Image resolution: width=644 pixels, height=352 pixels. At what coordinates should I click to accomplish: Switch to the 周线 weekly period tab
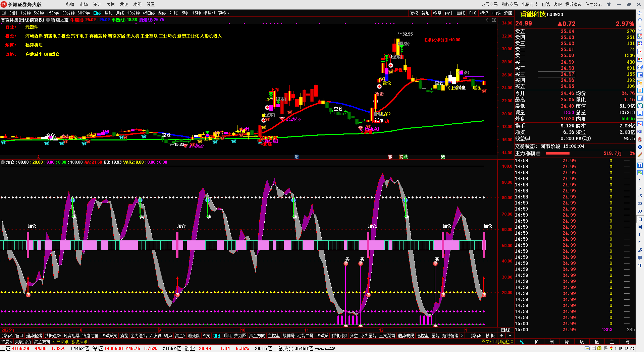[x=109, y=13]
